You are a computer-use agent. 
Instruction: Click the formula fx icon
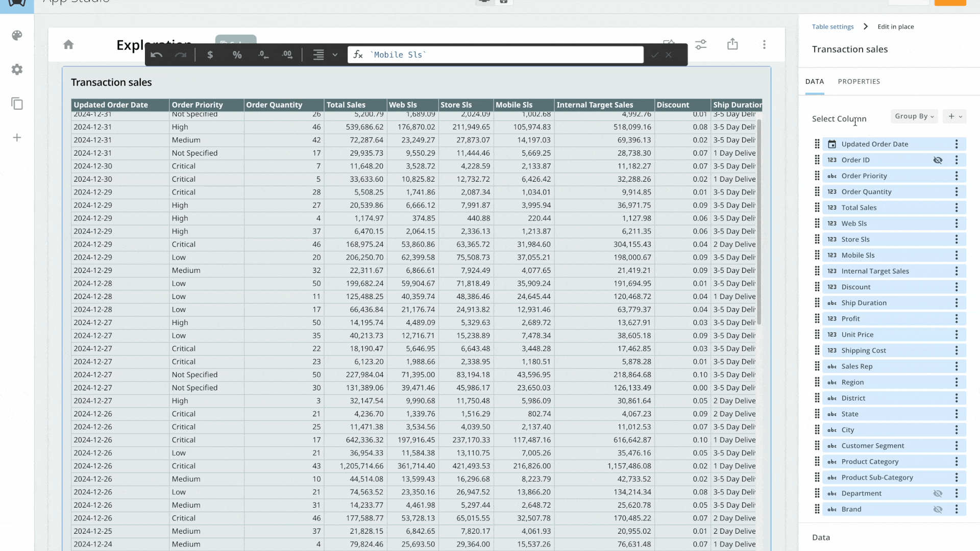click(x=358, y=55)
